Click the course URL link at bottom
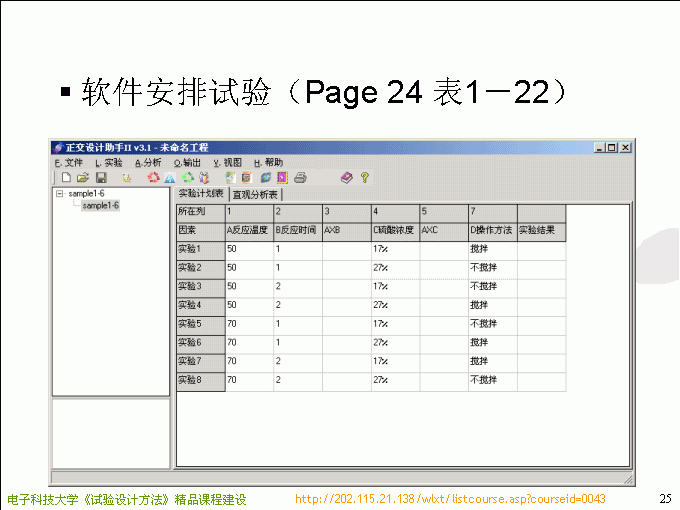The height and width of the screenshot is (510, 680). 450,498
